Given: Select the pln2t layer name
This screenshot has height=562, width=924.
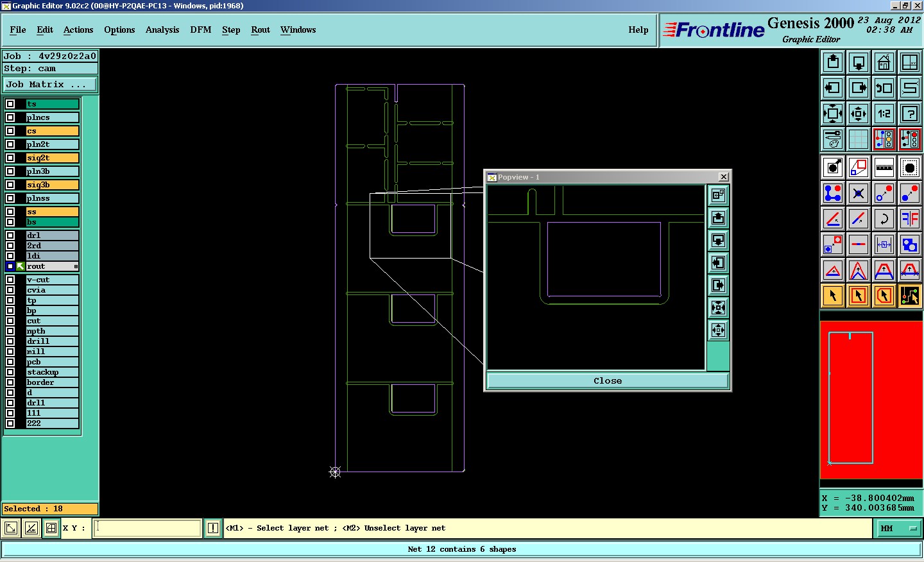Looking at the screenshot, I should click(x=52, y=144).
